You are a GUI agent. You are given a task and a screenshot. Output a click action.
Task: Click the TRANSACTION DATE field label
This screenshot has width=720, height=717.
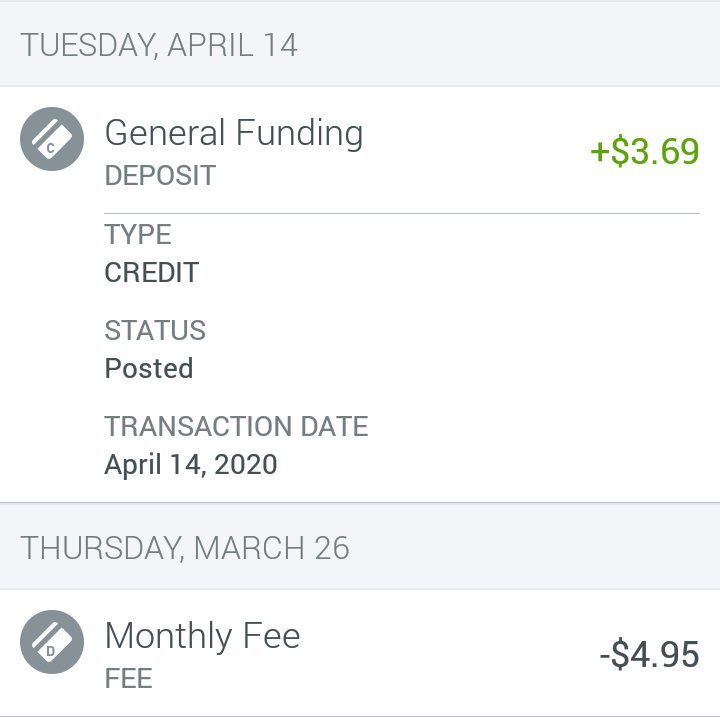click(236, 427)
